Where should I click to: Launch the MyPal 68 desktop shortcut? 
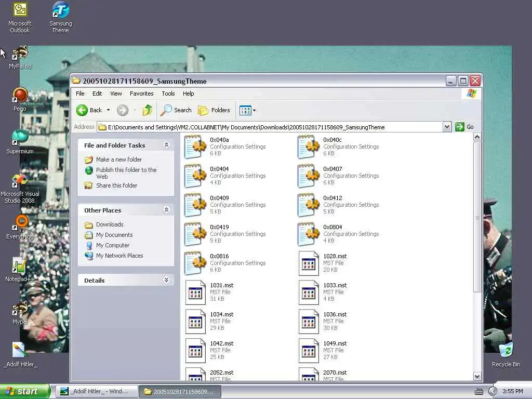(x=20, y=57)
